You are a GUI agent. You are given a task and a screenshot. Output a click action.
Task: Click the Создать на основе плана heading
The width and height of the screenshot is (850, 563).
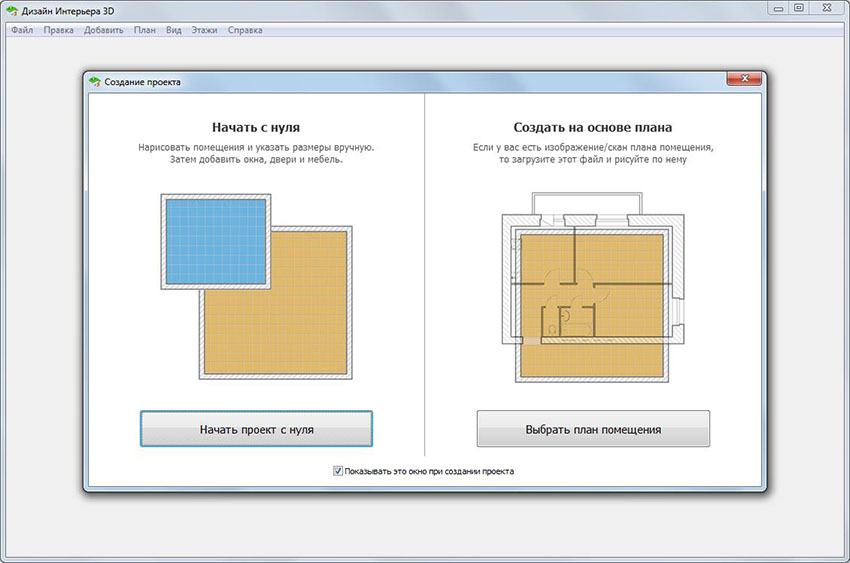pyautogui.click(x=592, y=128)
